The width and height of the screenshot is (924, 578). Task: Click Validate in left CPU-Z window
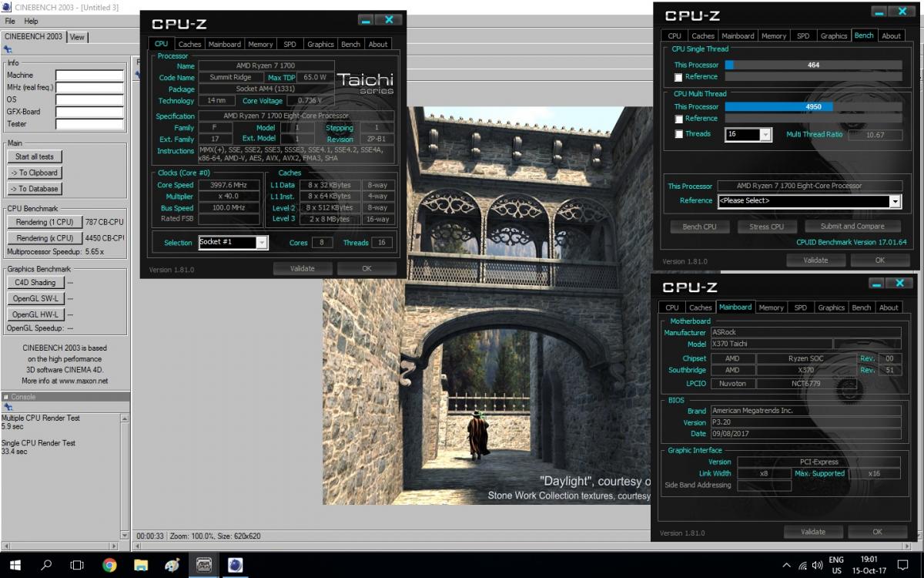click(303, 268)
